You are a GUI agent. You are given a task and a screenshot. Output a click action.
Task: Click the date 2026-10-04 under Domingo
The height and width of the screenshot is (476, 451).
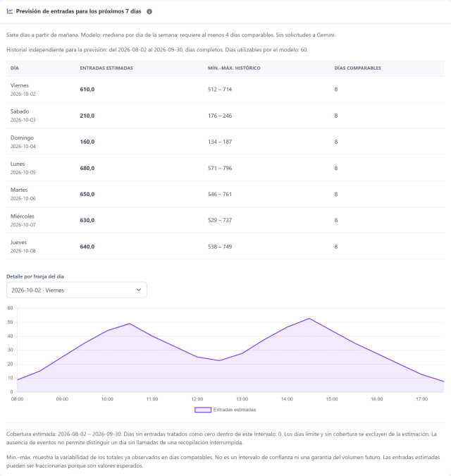click(x=23, y=146)
